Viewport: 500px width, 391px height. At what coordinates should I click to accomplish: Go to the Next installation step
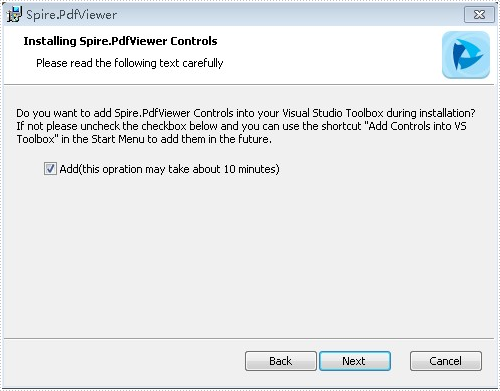pos(355,361)
